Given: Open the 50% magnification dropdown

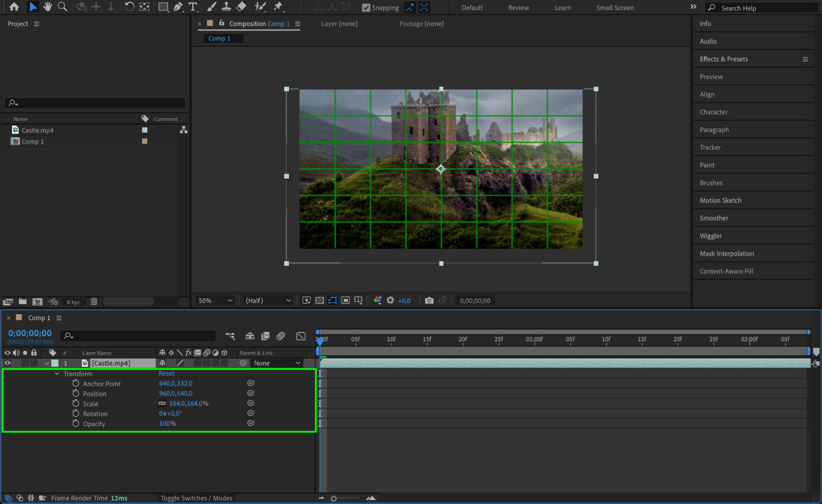Looking at the screenshot, I should pyautogui.click(x=215, y=301).
